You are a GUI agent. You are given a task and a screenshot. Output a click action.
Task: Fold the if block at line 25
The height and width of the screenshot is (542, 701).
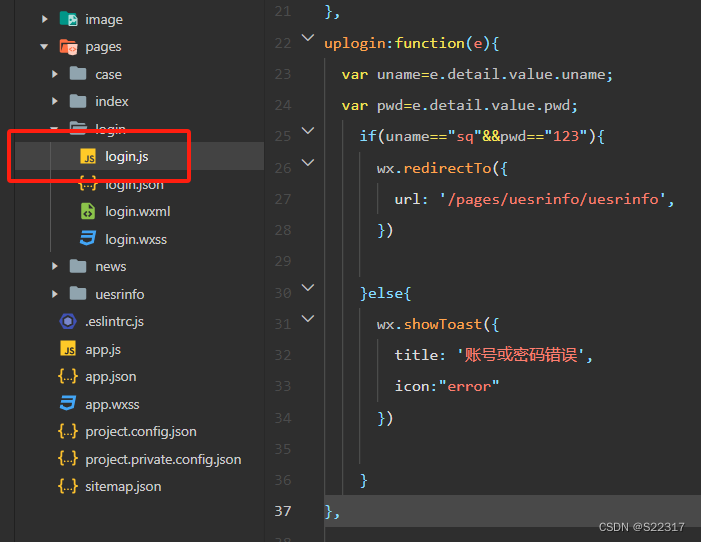click(308, 131)
